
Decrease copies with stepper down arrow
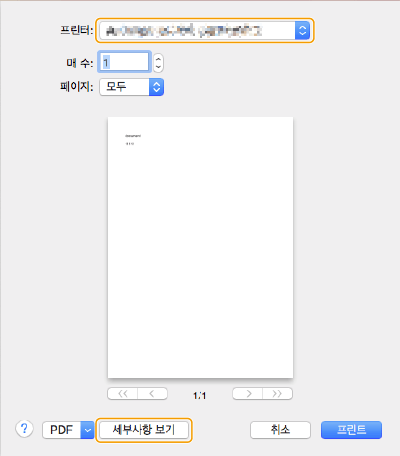point(158,67)
